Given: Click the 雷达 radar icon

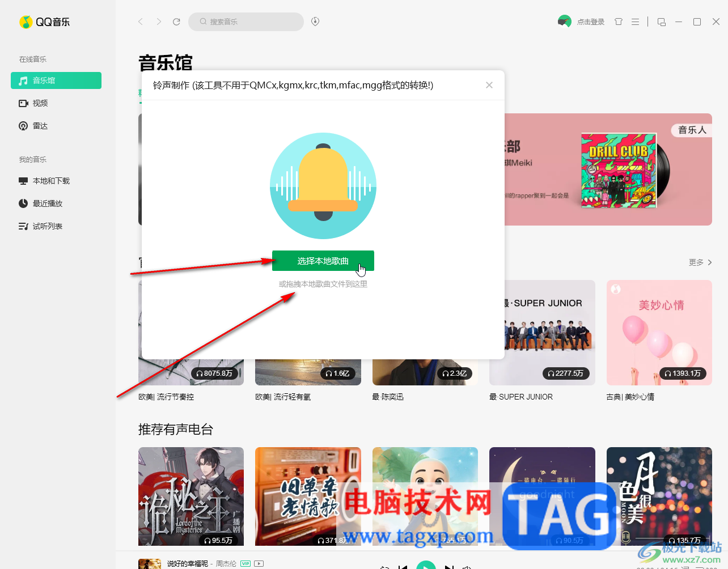Looking at the screenshot, I should 23,126.
